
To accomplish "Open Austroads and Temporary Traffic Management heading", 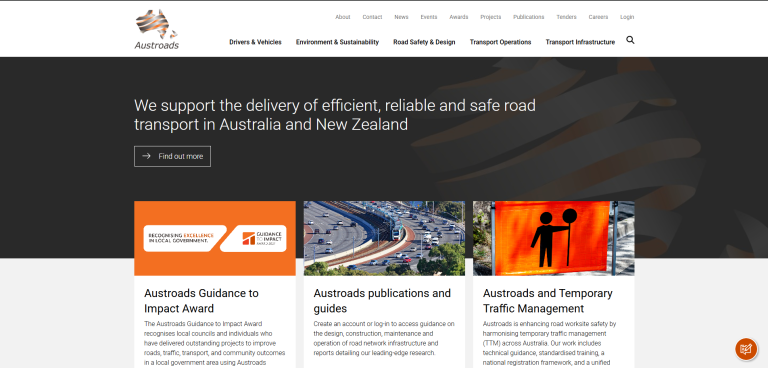I will [x=548, y=301].
